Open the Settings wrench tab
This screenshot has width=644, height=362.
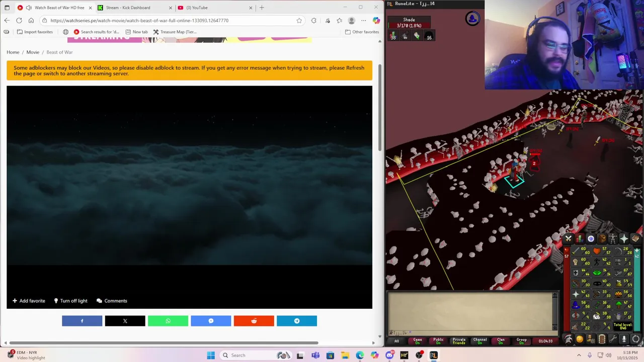613,339
